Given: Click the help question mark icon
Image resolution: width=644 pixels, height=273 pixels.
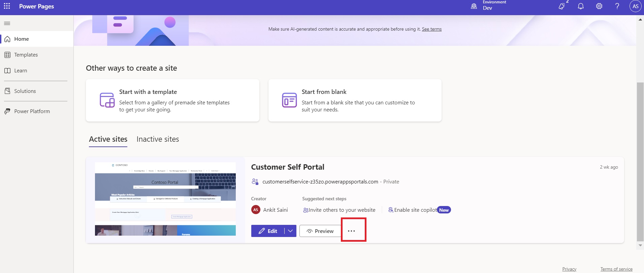Looking at the screenshot, I should [617, 6].
